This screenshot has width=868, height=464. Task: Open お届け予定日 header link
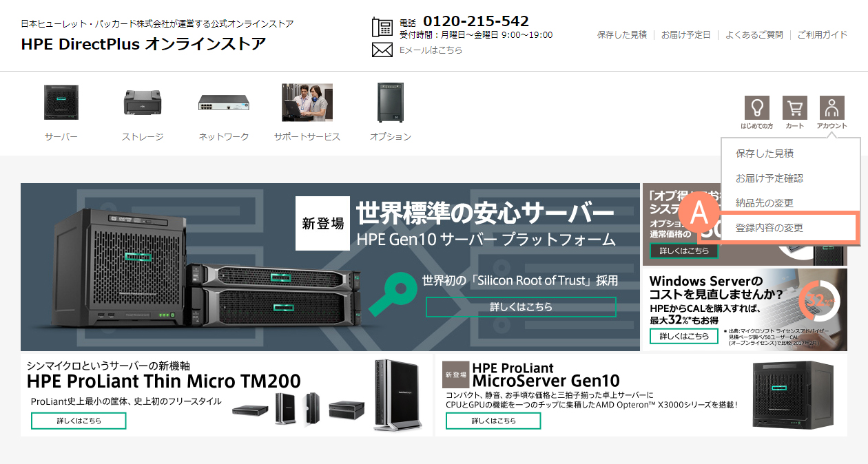[x=686, y=34]
